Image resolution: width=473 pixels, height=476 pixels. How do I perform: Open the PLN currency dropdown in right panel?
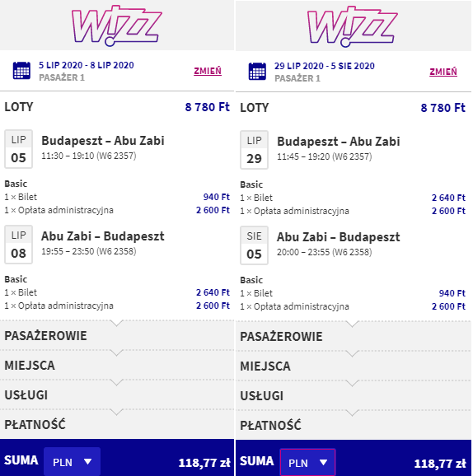click(307, 462)
